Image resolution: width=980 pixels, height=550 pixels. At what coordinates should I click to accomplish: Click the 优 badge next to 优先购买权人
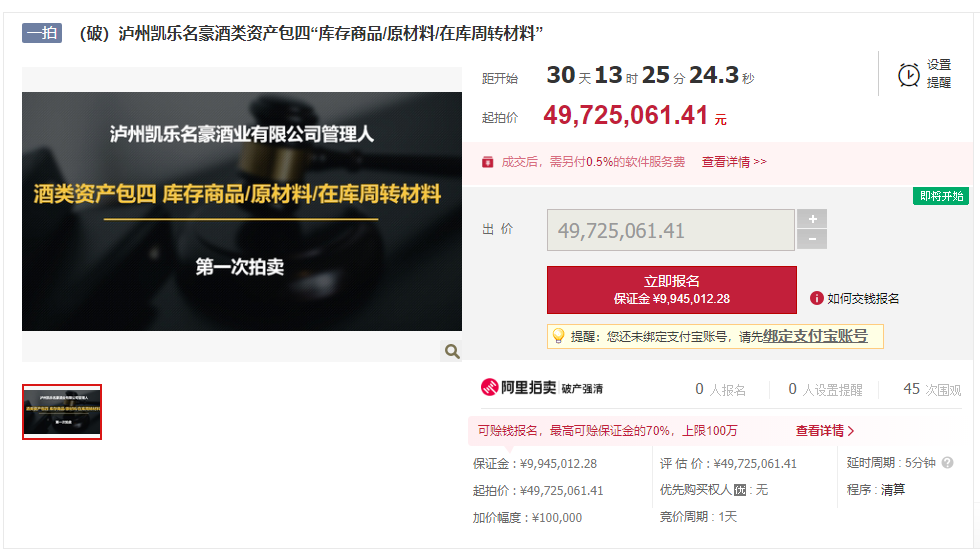coord(740,491)
